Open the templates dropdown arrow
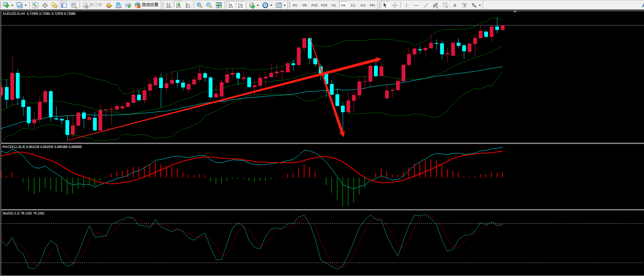The height and width of the screenshot is (276, 644). (x=284, y=5)
